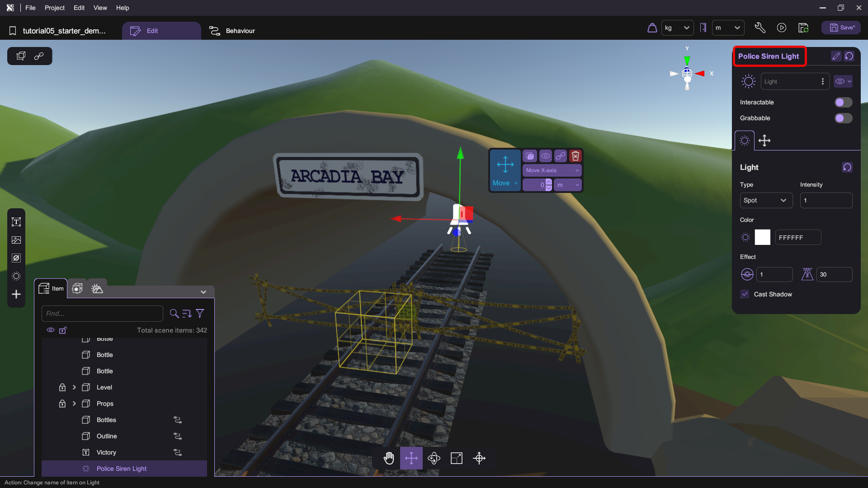
Task: Increase the move value with the up stepper
Action: click(x=549, y=182)
